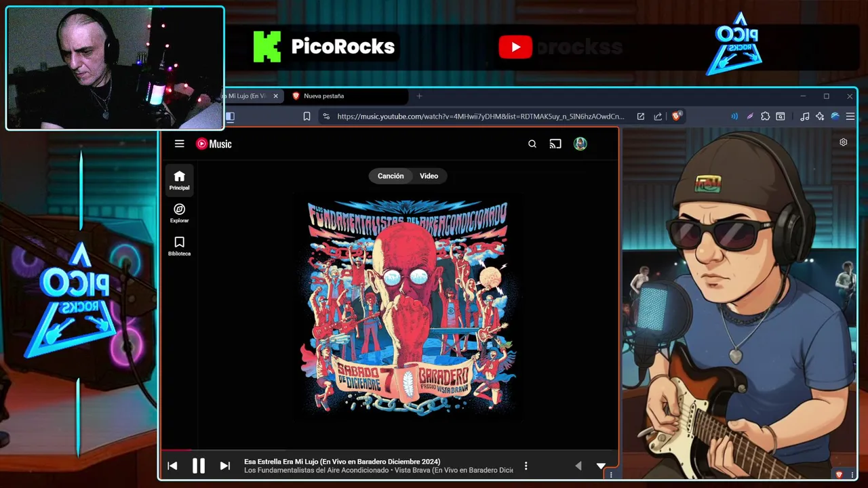
Task: Pause the playing song
Action: [199, 466]
